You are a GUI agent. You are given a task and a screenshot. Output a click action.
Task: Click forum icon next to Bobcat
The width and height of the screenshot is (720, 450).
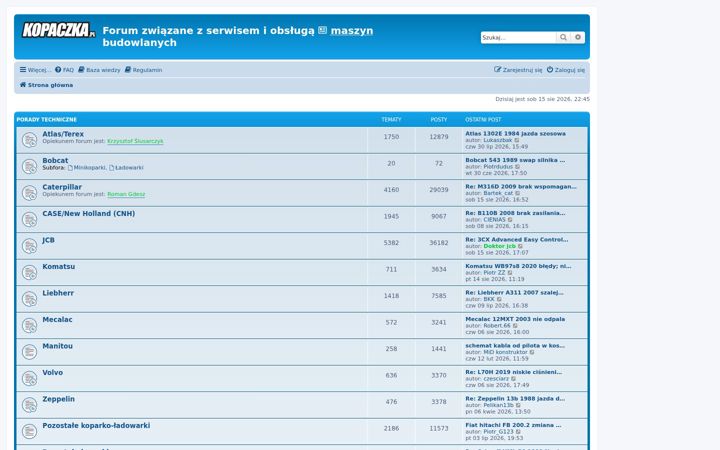point(29,167)
